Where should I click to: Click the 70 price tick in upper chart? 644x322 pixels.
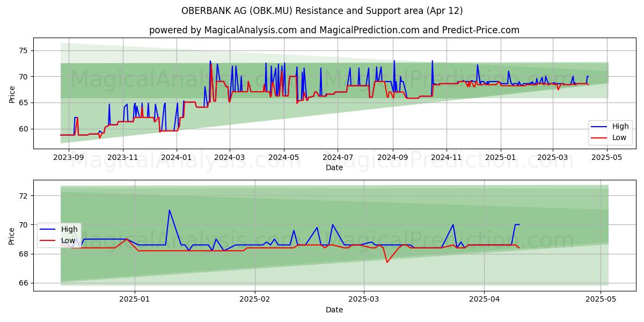[x=25, y=77]
